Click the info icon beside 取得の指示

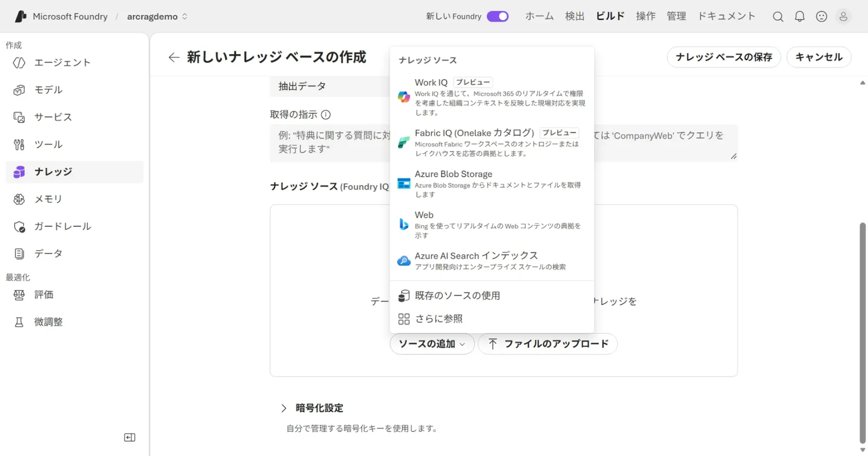click(326, 115)
